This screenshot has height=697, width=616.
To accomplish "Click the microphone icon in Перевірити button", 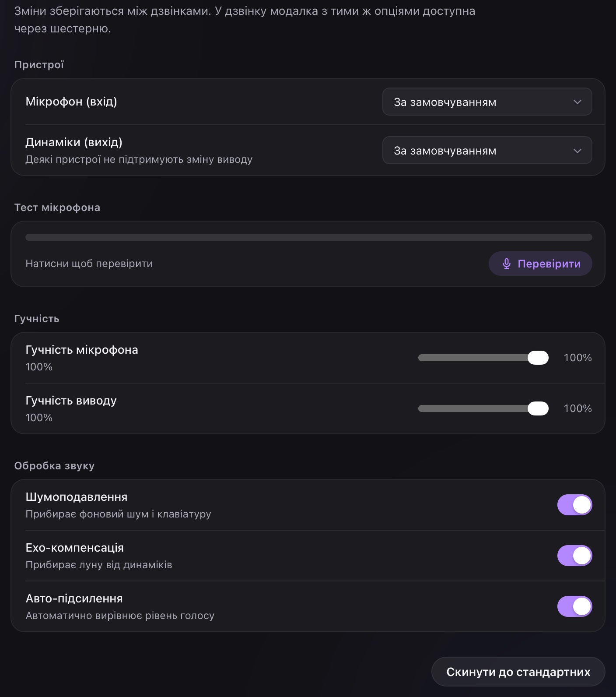I will (507, 264).
